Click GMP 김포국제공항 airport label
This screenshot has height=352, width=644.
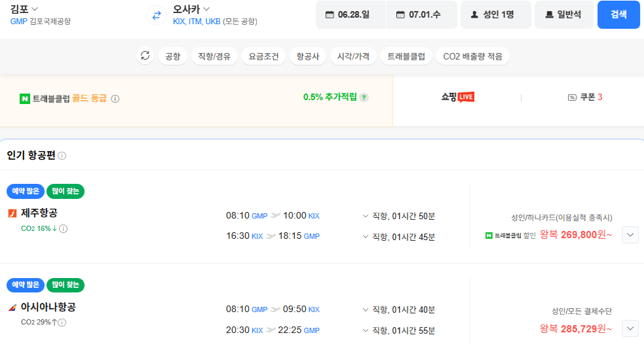40,22
